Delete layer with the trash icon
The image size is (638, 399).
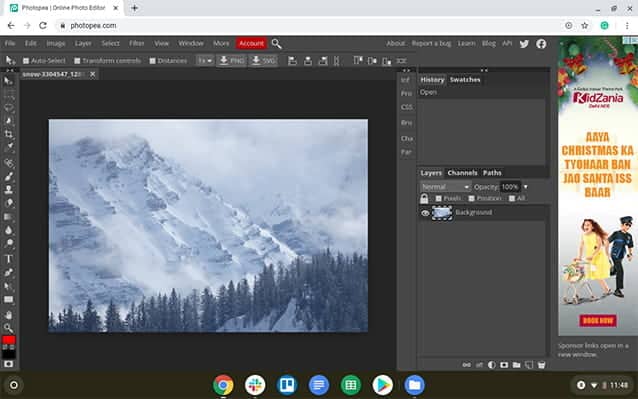[541, 365]
